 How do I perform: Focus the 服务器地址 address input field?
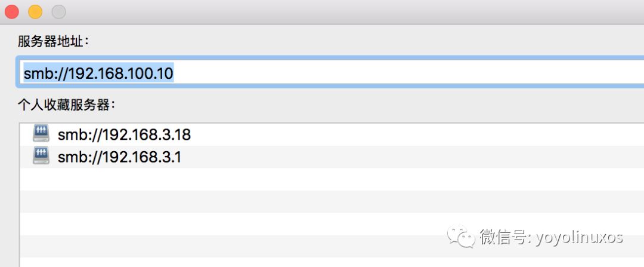330,72
